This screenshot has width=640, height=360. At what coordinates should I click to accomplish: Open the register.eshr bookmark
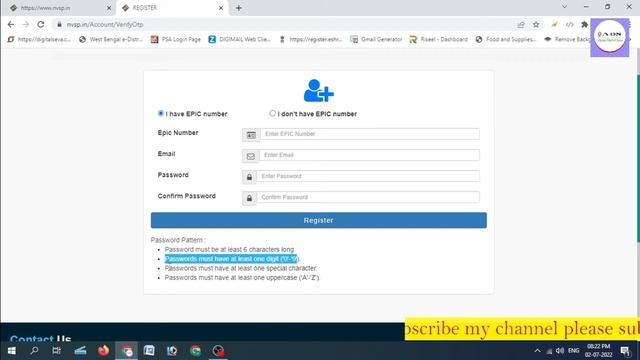pyautogui.click(x=311, y=39)
